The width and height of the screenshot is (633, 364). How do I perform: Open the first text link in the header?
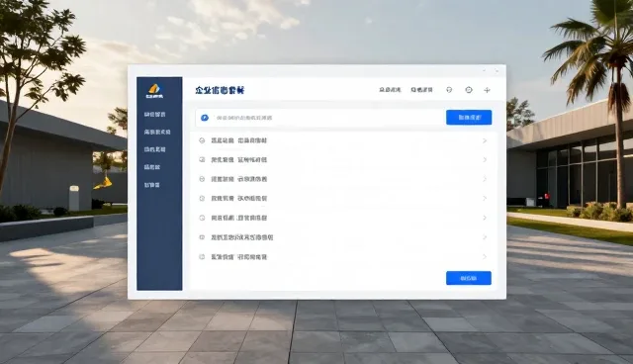click(x=390, y=90)
